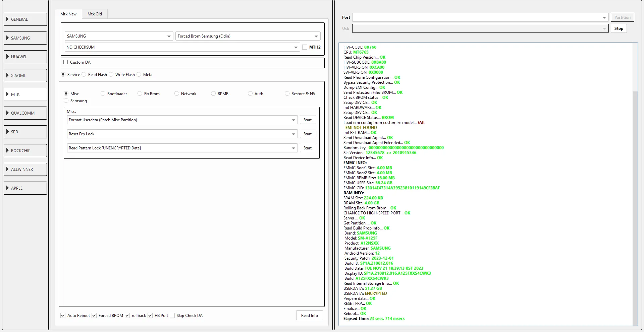Select the Bootloader radio button
Screen dimensions: 644x332
tap(103, 94)
